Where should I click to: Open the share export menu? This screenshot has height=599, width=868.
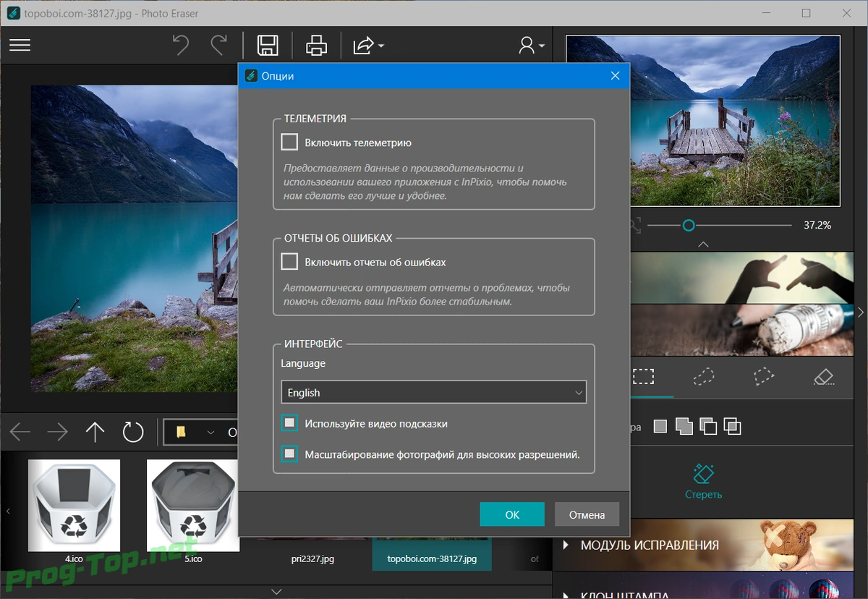(367, 46)
